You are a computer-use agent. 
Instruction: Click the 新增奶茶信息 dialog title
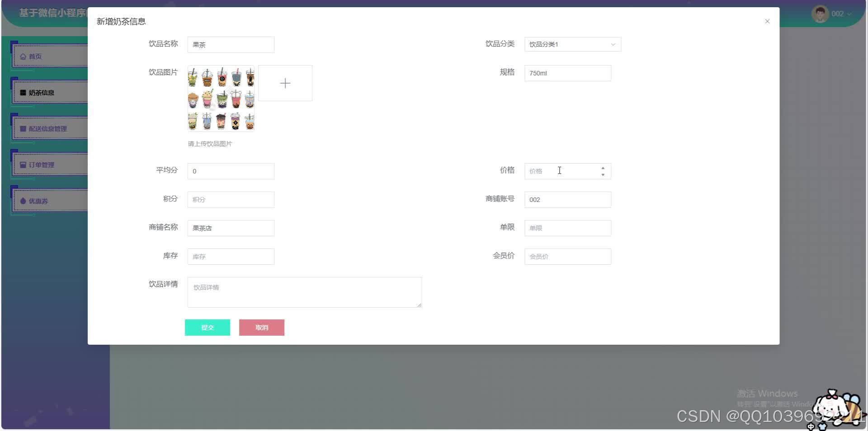tap(120, 21)
